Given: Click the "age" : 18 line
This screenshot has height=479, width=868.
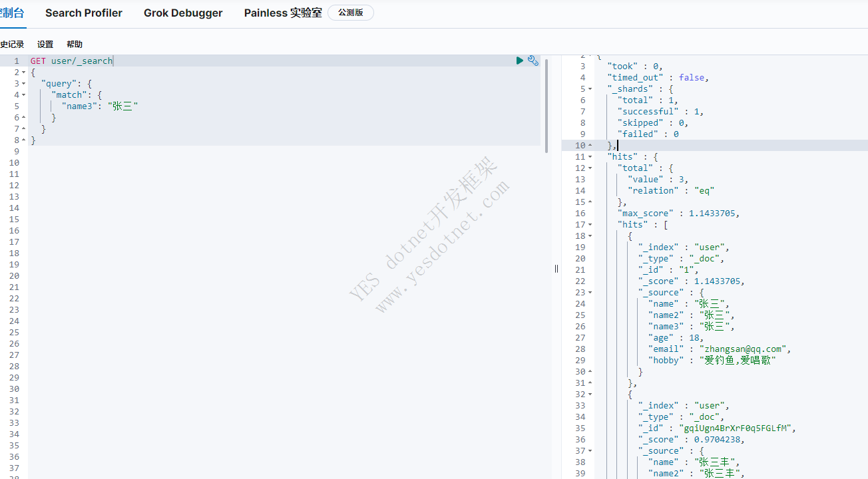Looking at the screenshot, I should 676,337.
